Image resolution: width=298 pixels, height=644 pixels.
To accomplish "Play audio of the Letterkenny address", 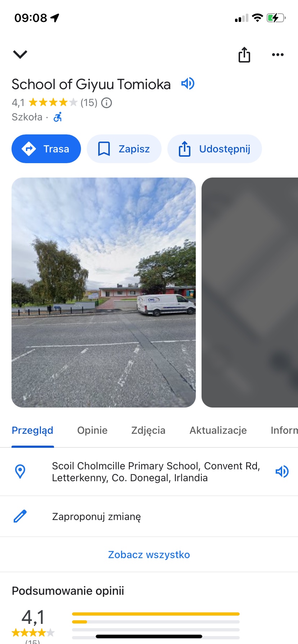I will pyautogui.click(x=282, y=471).
